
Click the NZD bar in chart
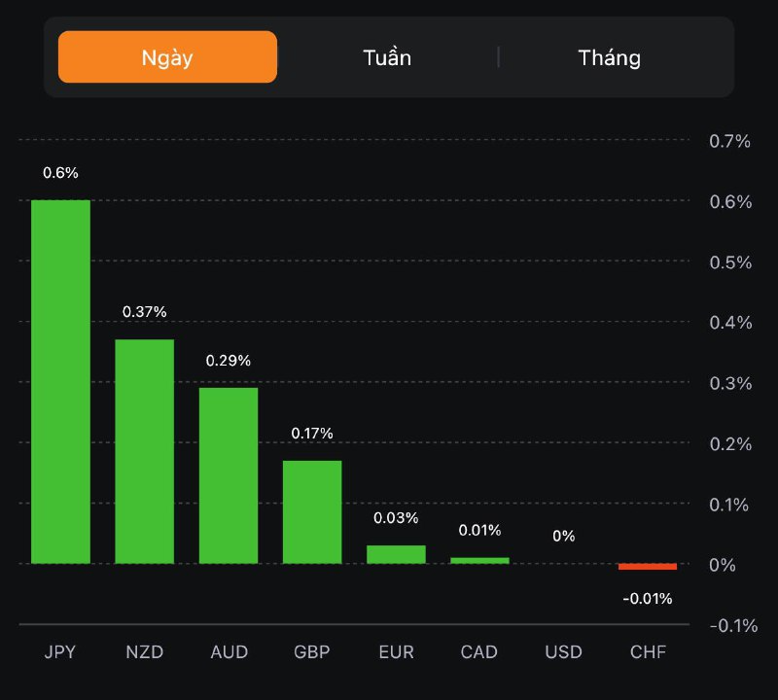point(144,451)
